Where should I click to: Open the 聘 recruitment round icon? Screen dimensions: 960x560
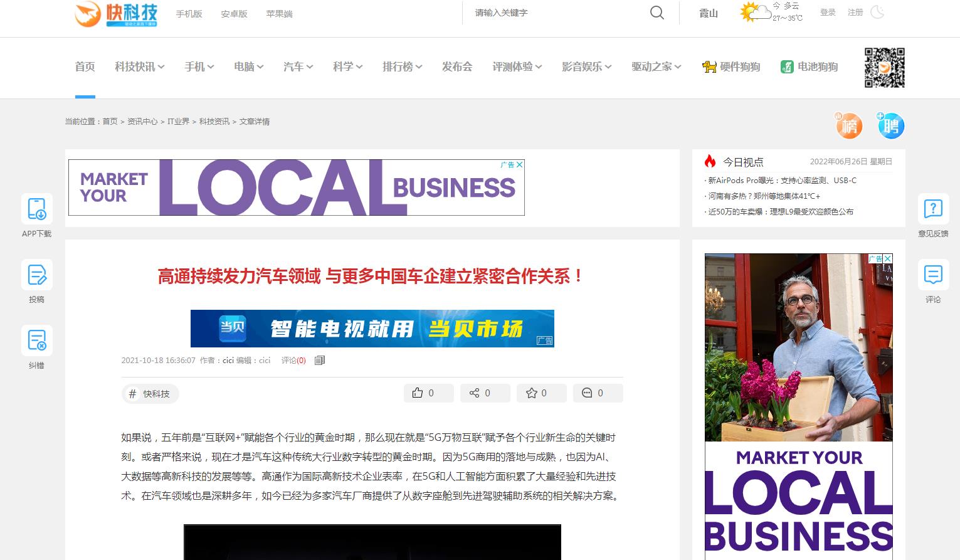pos(890,125)
